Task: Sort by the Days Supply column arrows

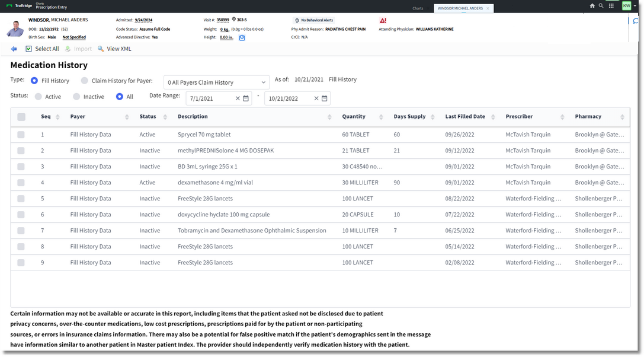Action: point(432,117)
